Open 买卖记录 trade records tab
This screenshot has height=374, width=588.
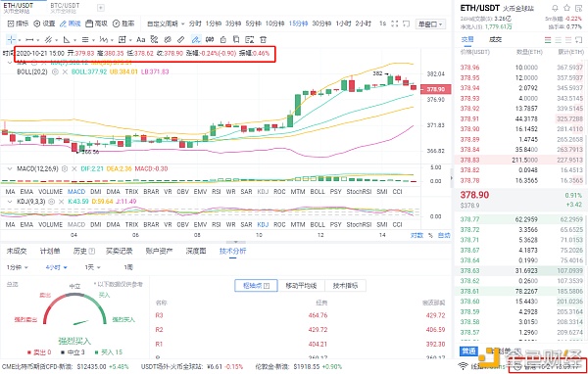coord(119,251)
